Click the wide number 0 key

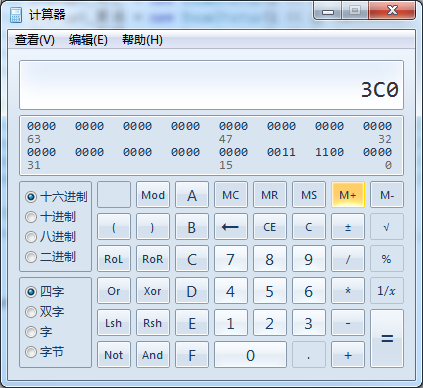coord(250,355)
